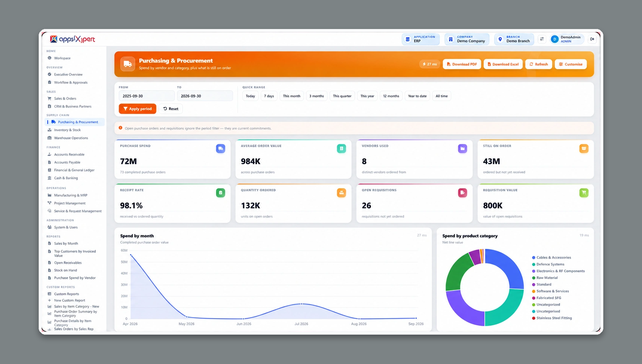The height and width of the screenshot is (364, 642).
Task: Open the Application ERP selector
Action: pyautogui.click(x=420, y=39)
